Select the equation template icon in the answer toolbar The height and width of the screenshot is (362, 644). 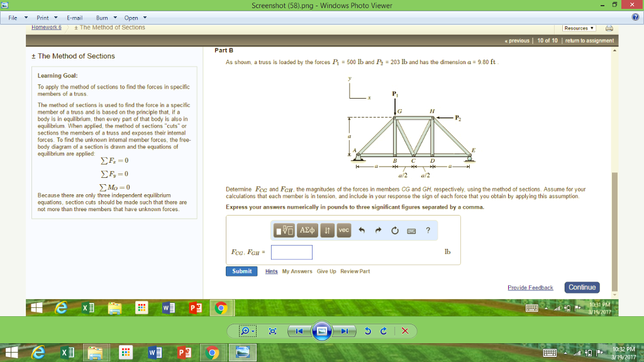click(x=285, y=230)
